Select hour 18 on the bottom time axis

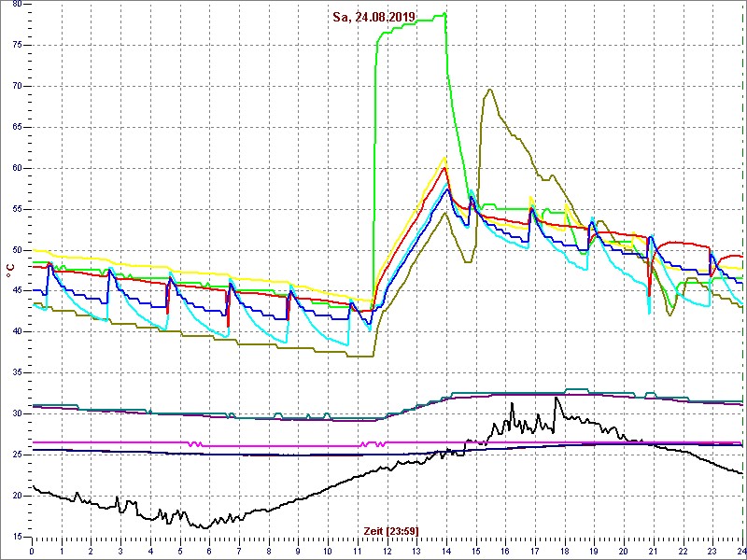click(x=565, y=550)
